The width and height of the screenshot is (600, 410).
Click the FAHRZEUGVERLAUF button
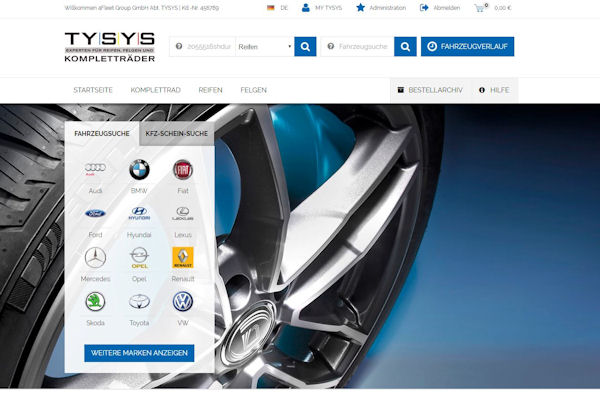(468, 47)
